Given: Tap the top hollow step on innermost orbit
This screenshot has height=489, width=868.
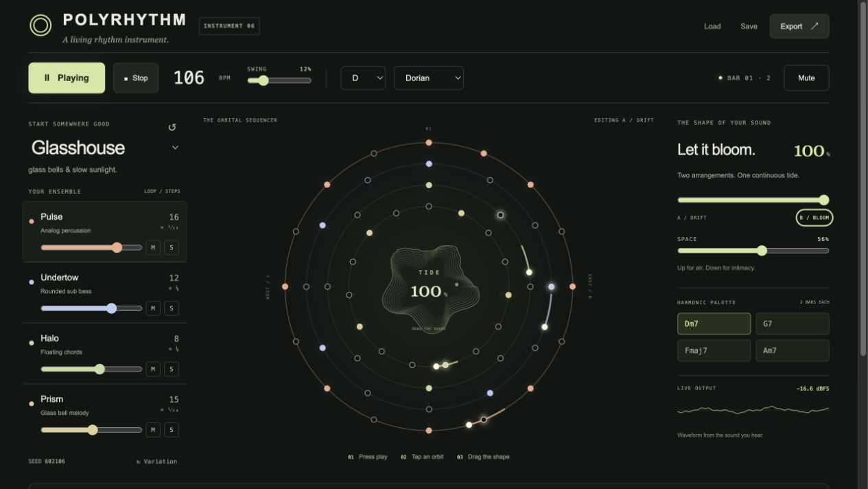Looking at the screenshot, I should [x=429, y=207].
